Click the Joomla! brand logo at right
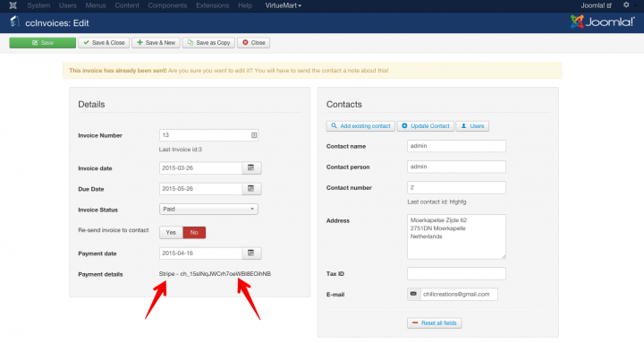Viewport: 644px width, 343px height. pos(603,21)
